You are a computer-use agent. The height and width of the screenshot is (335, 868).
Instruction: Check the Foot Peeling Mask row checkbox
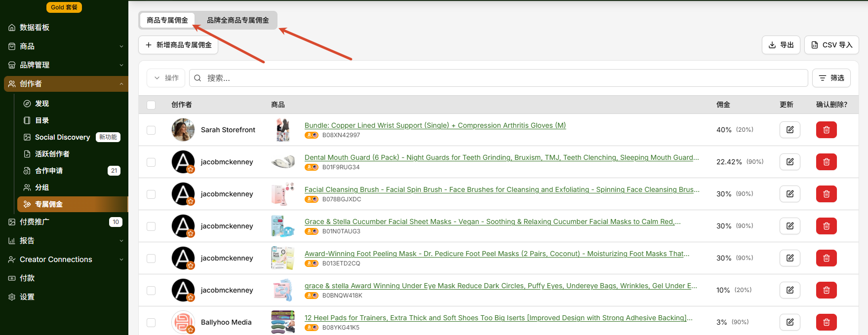point(151,258)
